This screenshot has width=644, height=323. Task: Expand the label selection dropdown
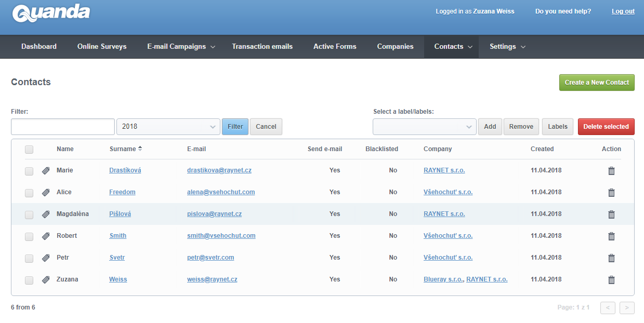coord(424,127)
